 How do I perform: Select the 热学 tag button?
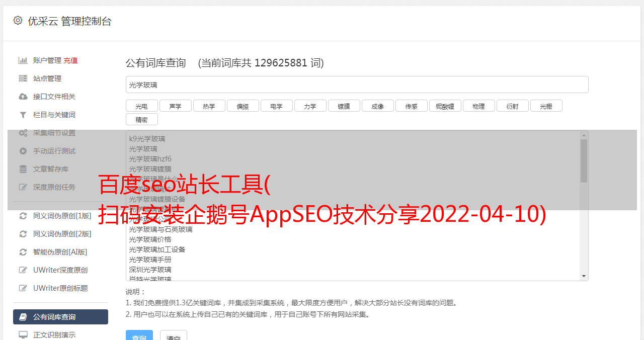(x=209, y=106)
